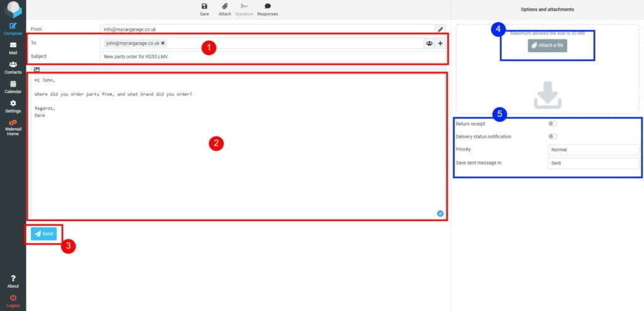
Task: Open the Calendar from the sidebar
Action: click(x=13, y=87)
